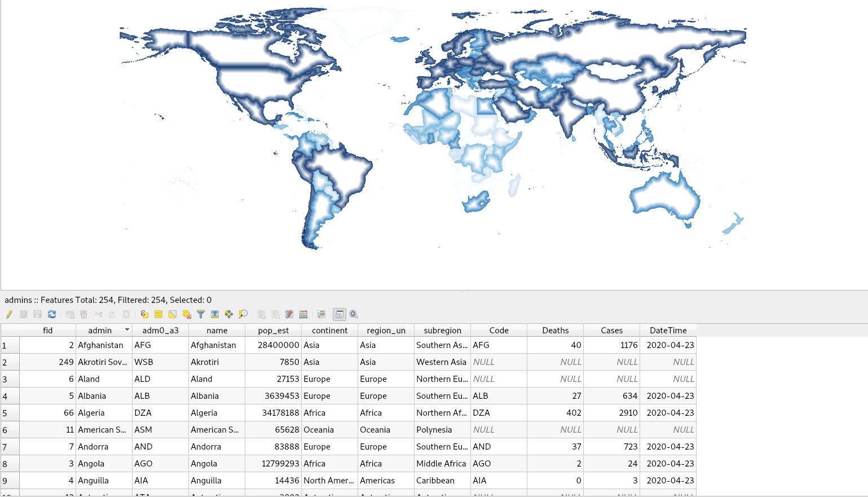Deselect all features from the layer
The width and height of the screenshot is (868, 497).
[x=187, y=314]
